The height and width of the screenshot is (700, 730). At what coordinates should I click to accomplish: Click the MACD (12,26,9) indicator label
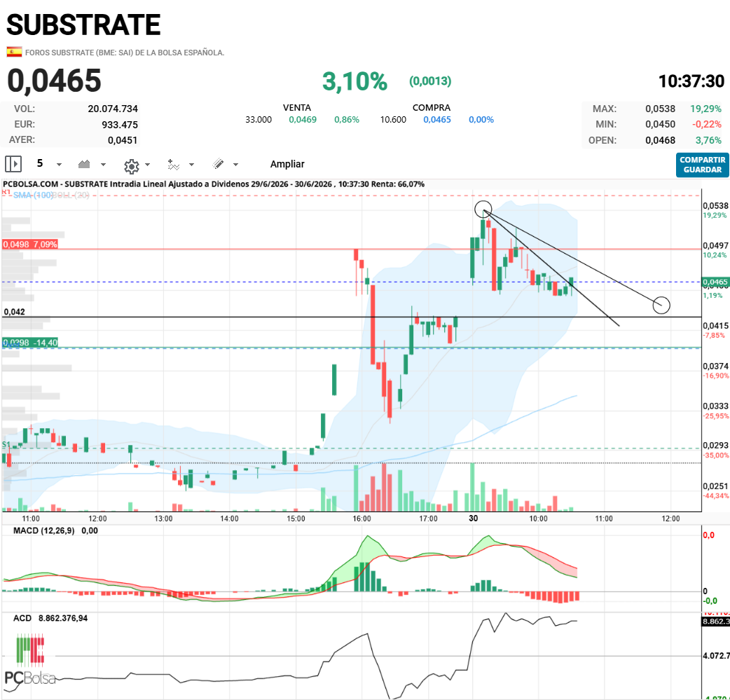point(43,530)
